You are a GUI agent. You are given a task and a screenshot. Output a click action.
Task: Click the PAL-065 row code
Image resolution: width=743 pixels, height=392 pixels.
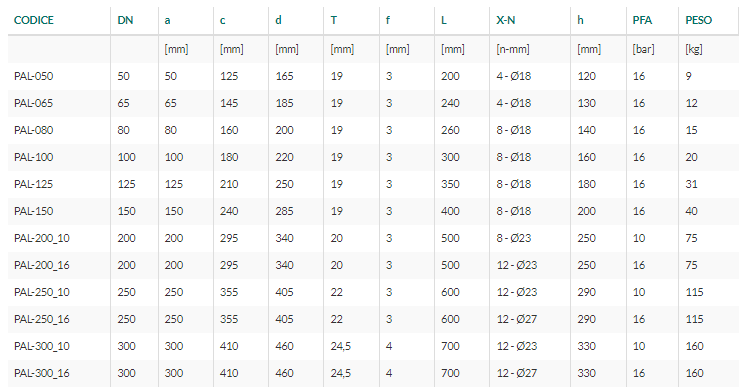(34, 103)
